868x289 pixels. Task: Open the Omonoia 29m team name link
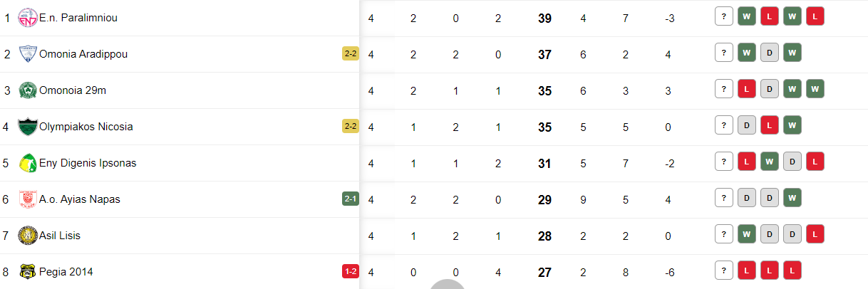pyautogui.click(x=73, y=90)
